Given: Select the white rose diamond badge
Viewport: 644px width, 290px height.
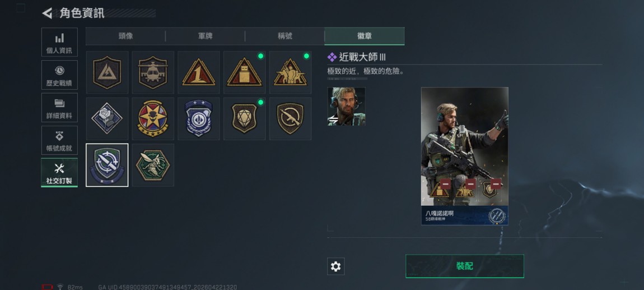Looking at the screenshot, I should pyautogui.click(x=107, y=118).
